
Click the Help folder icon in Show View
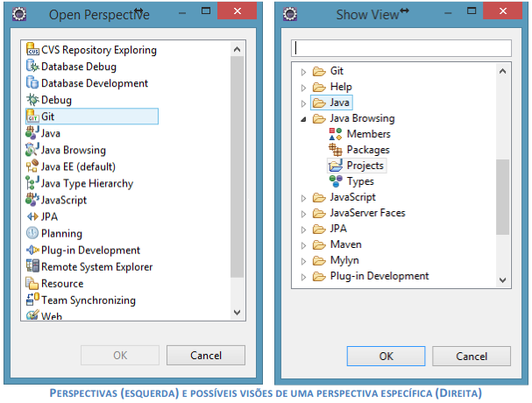[x=319, y=87]
